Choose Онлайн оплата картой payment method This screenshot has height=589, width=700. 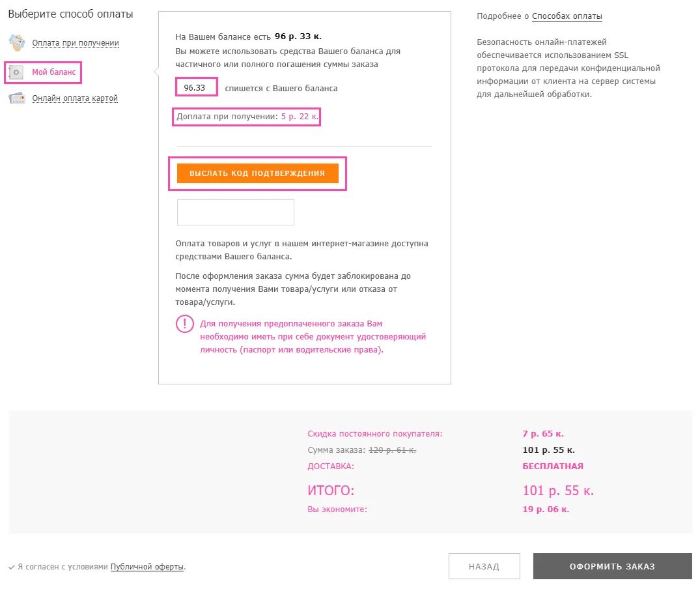point(75,98)
